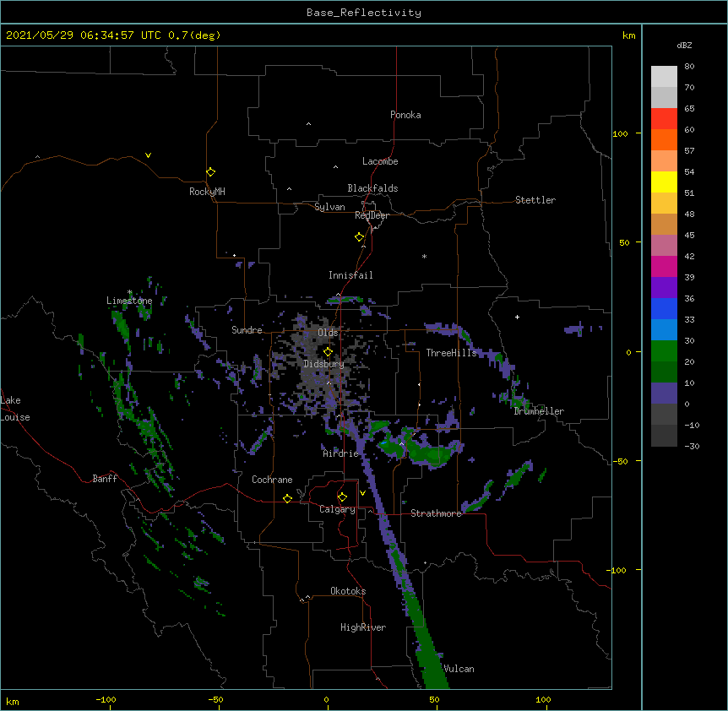The width and height of the screenshot is (728, 711).
Task: Select the yellow diamond marker above Calgary
Action: [x=342, y=497]
